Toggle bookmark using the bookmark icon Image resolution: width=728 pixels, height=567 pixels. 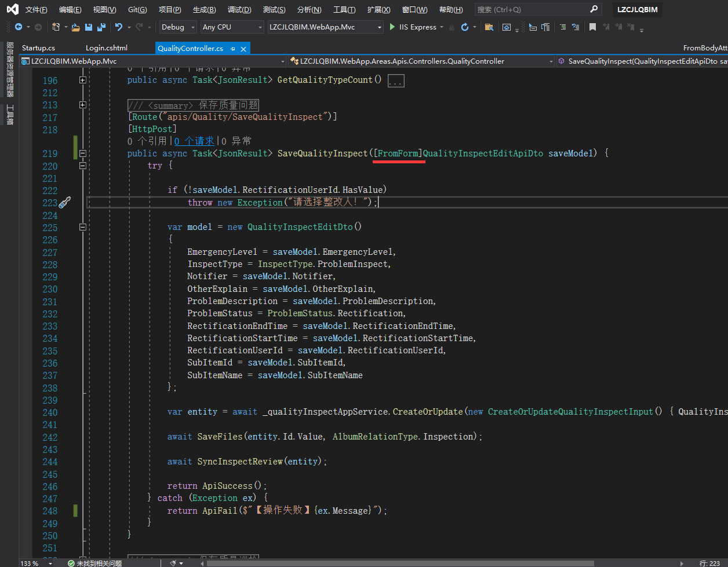[592, 27]
